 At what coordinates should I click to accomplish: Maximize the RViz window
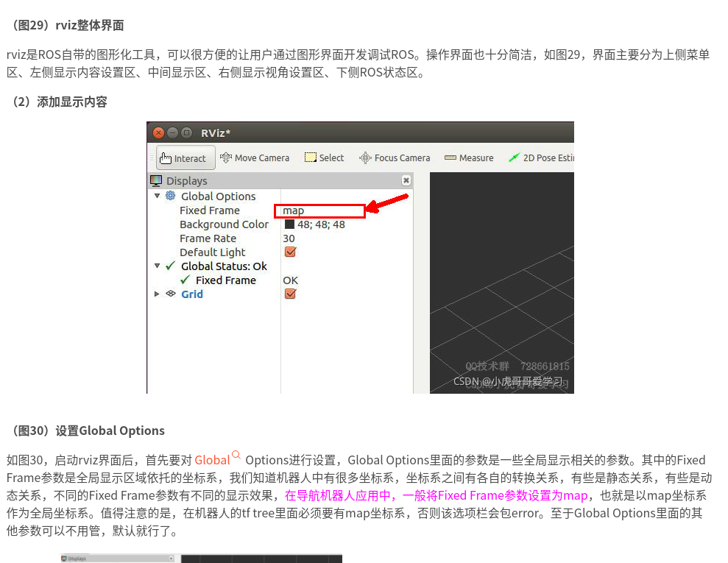tap(186, 132)
